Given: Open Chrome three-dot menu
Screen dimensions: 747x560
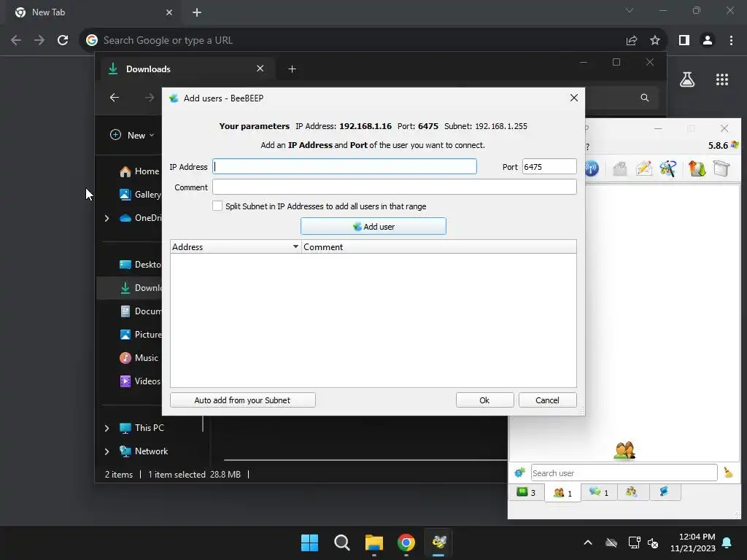Looking at the screenshot, I should click(731, 41).
